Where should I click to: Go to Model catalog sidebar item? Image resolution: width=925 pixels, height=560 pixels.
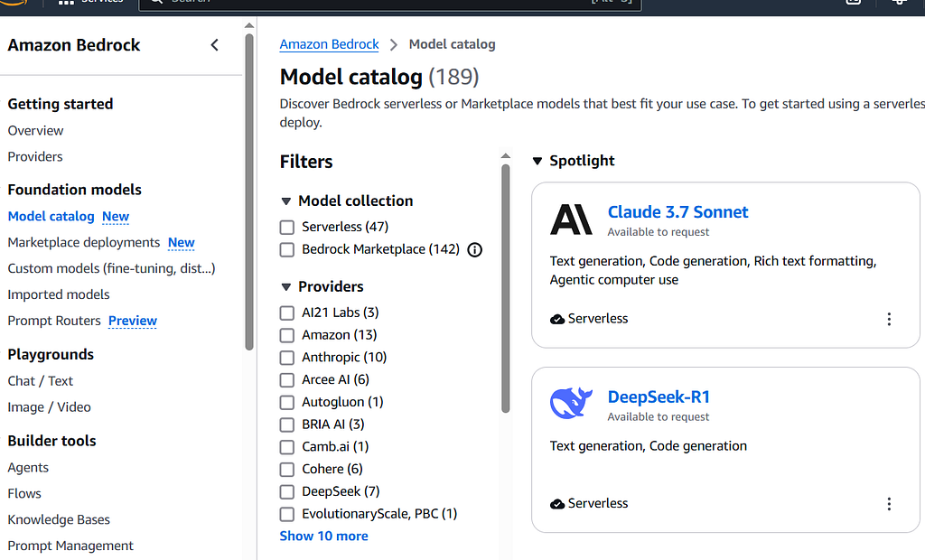[x=51, y=217]
